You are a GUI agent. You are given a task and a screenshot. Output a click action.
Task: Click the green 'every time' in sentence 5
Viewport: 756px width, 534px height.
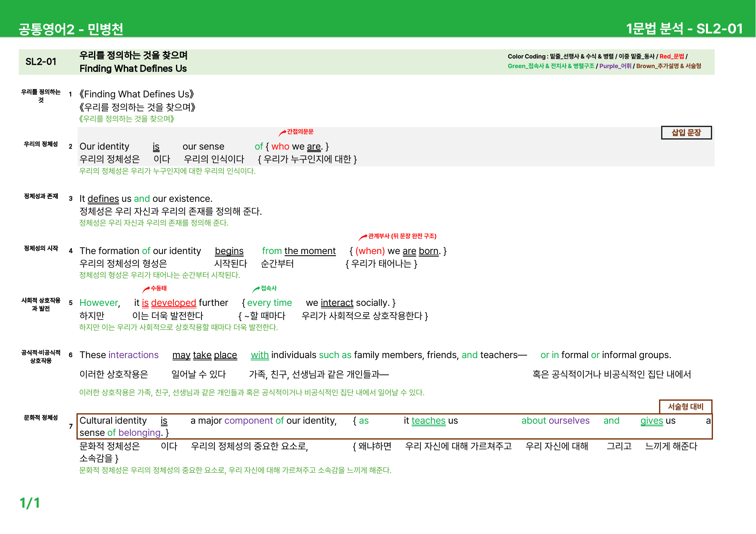click(270, 303)
